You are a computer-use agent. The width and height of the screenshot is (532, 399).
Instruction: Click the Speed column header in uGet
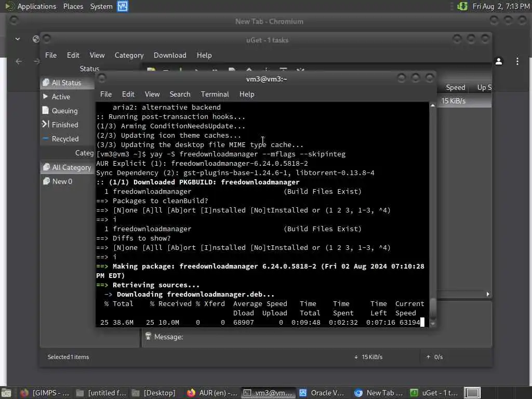coord(455,87)
